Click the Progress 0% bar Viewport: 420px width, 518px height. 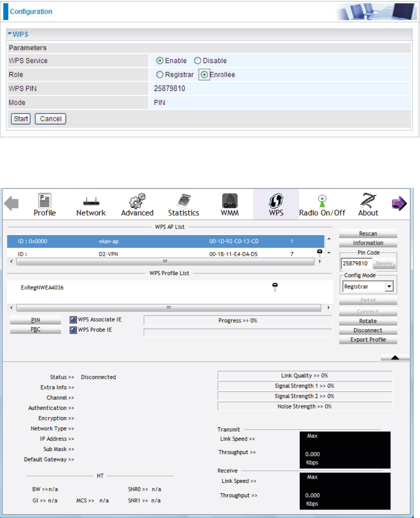click(238, 320)
